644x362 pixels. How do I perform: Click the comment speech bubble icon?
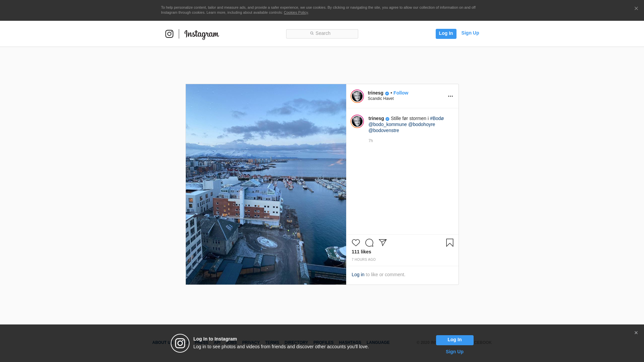tap(369, 243)
